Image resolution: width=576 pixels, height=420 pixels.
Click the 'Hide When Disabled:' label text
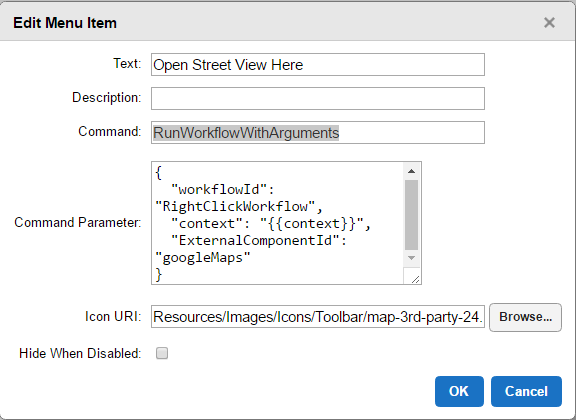pyautogui.click(x=80, y=353)
